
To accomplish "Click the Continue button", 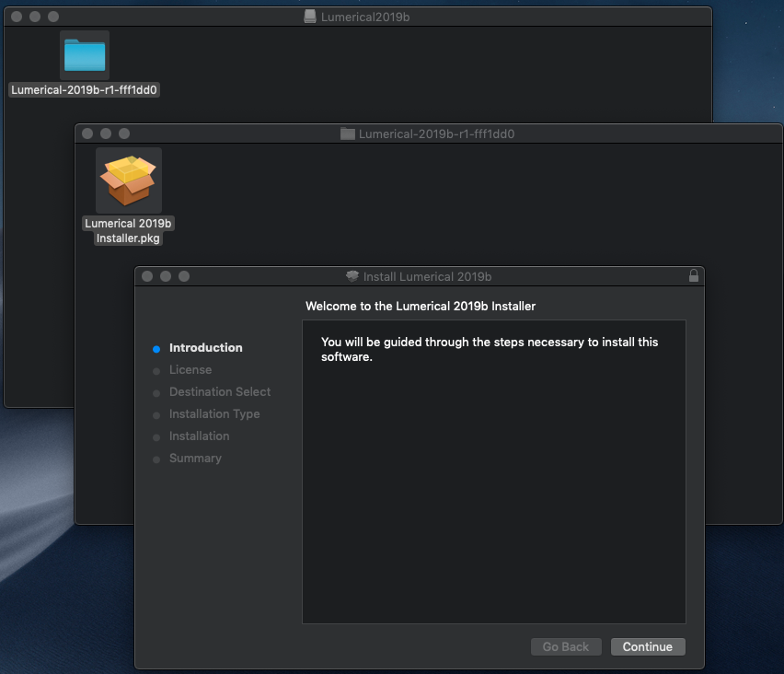I will (648, 646).
